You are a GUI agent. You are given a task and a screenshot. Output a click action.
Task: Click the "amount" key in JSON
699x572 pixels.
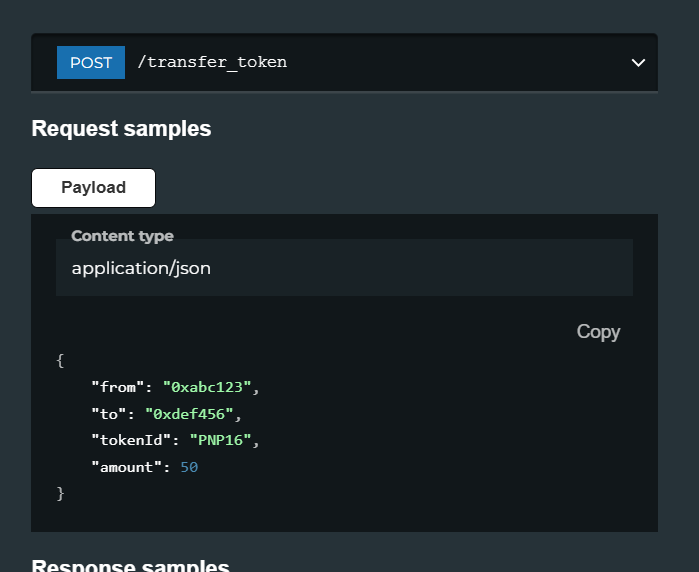click(127, 467)
